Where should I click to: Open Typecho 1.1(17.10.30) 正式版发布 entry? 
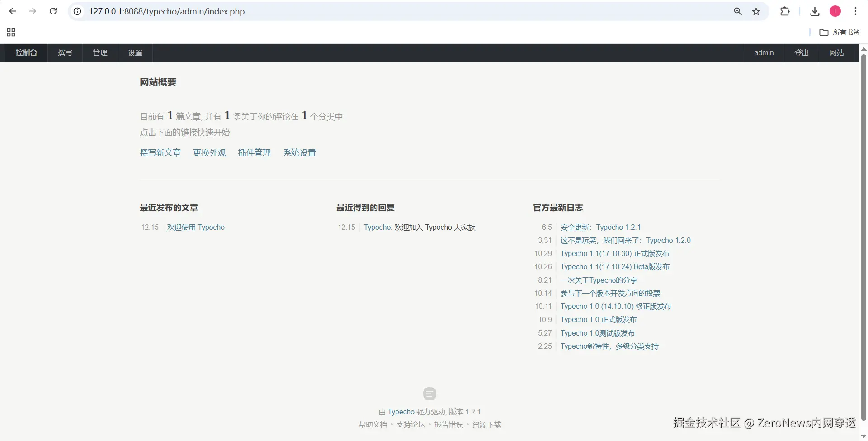[615, 253]
